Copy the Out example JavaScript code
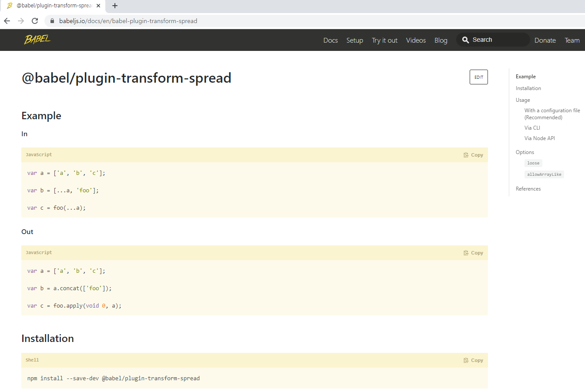 click(474, 253)
